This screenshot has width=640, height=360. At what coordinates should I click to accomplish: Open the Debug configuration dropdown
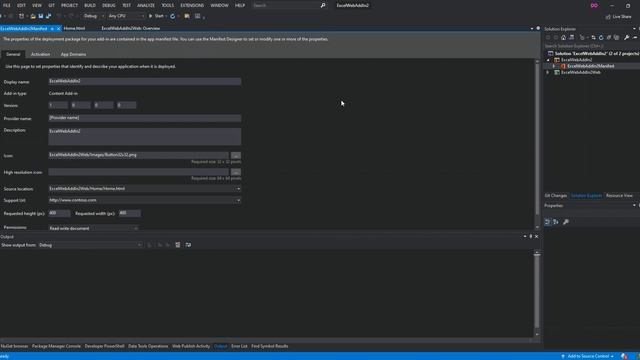point(93,16)
